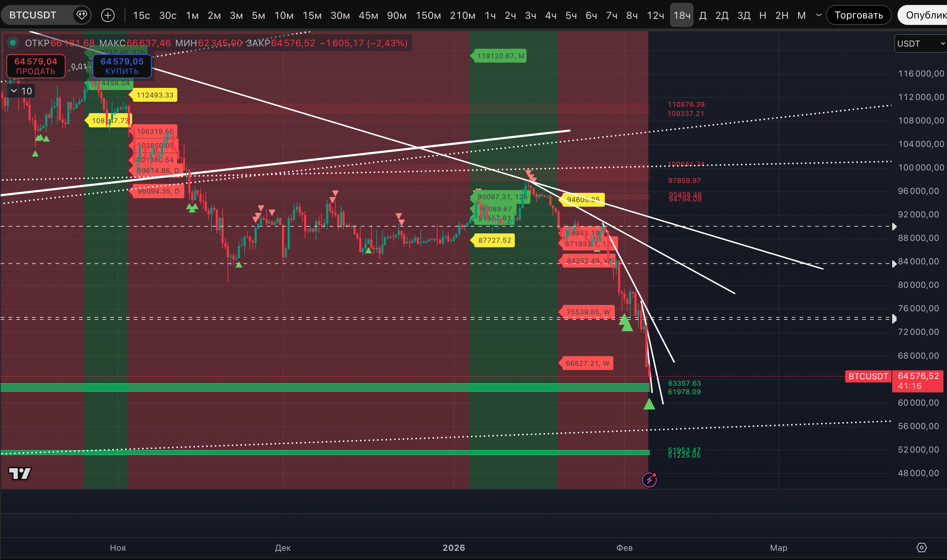This screenshot has width=947, height=560.
Task: Click the TradingView logo on chart
Action: [20, 473]
